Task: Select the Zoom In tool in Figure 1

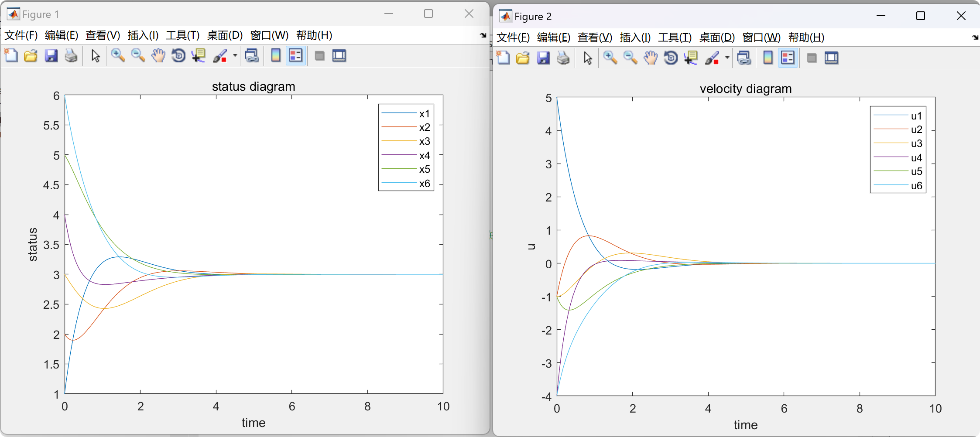Action: [x=118, y=56]
